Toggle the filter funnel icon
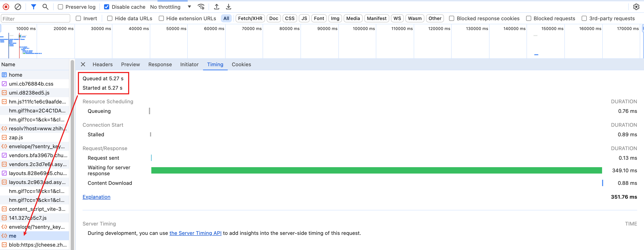The height and width of the screenshot is (250, 644). coord(33,7)
